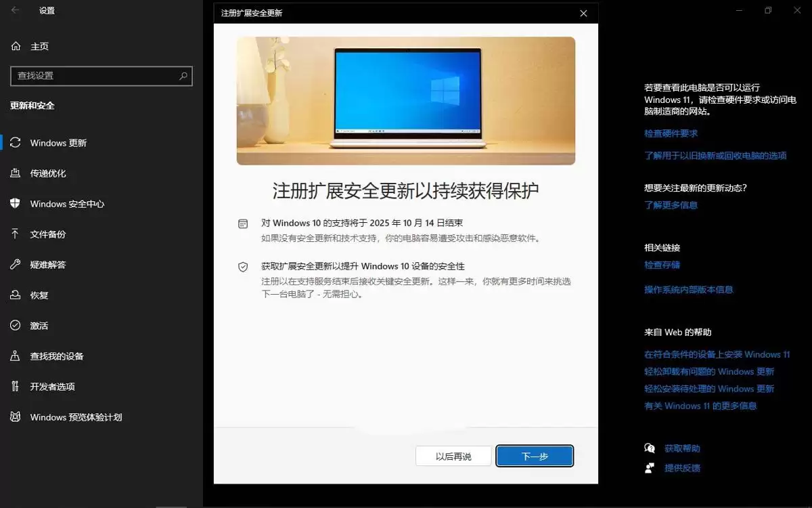Select the 激活 checkmark circle icon
Screen dimensions: 812x508
[x=16, y=326]
